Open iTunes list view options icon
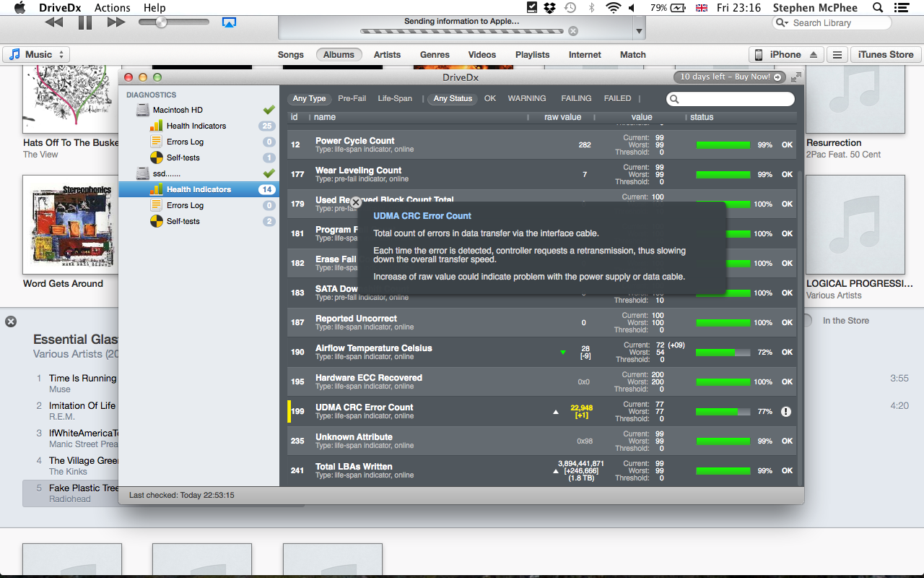 click(837, 54)
